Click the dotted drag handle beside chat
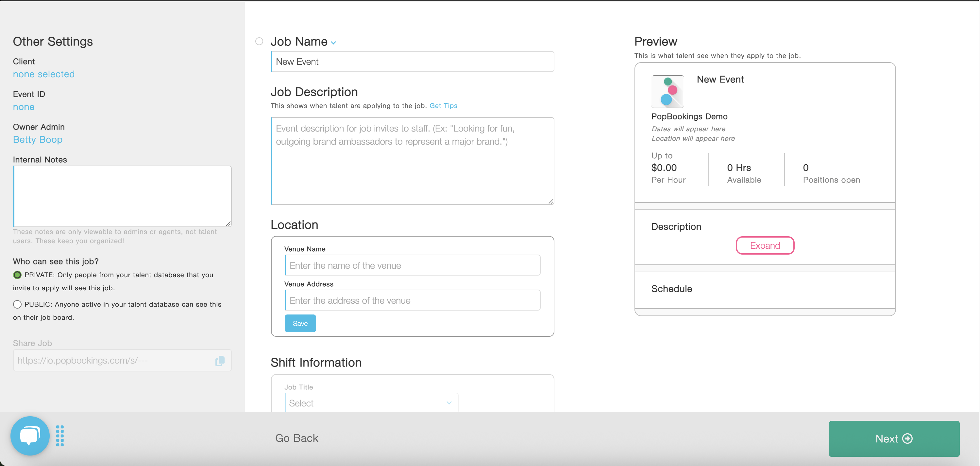This screenshot has height=466, width=980. (x=60, y=436)
